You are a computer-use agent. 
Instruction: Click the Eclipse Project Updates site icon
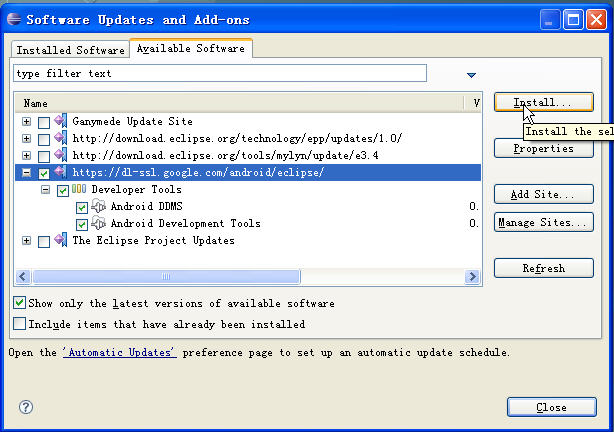(61, 240)
